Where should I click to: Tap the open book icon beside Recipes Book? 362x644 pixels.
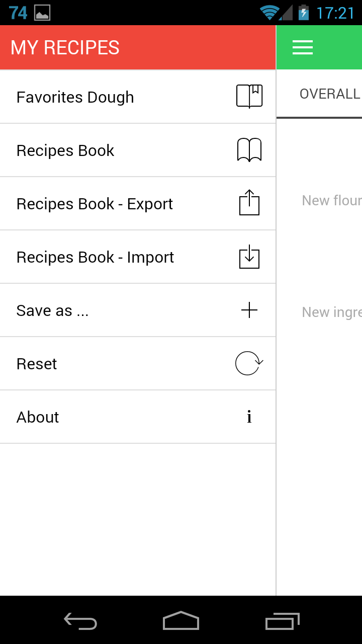[249, 150]
